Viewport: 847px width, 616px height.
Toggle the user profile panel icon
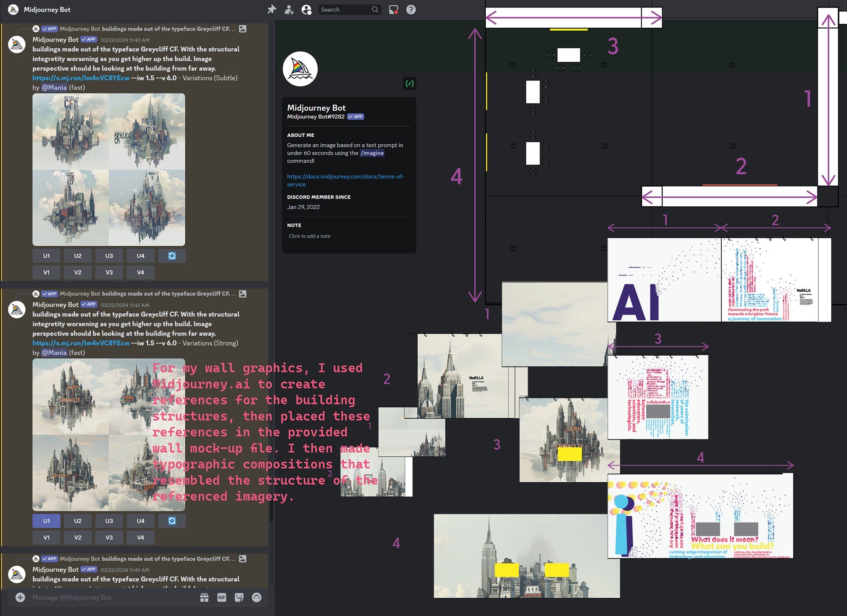306,9
